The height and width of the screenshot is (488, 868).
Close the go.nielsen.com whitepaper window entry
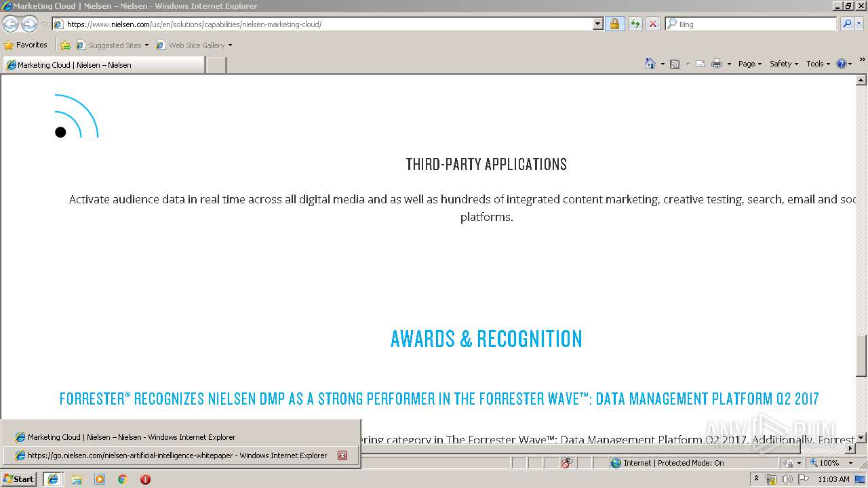[x=342, y=455]
